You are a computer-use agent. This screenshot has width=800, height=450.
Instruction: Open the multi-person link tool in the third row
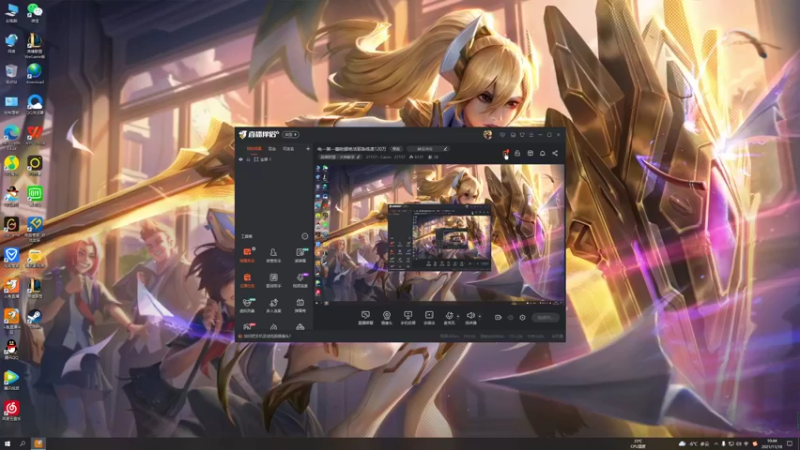[273, 305]
